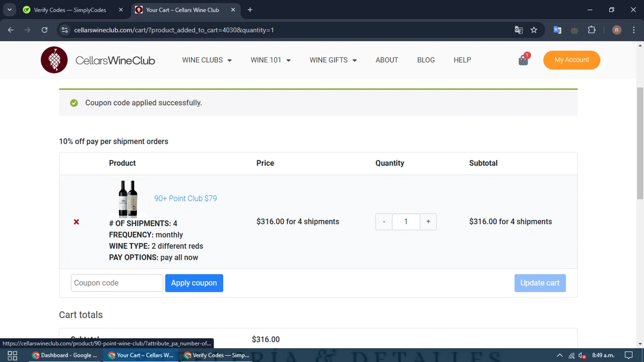Click the Cart totals heading
Image resolution: width=644 pixels, height=362 pixels.
tap(81, 315)
